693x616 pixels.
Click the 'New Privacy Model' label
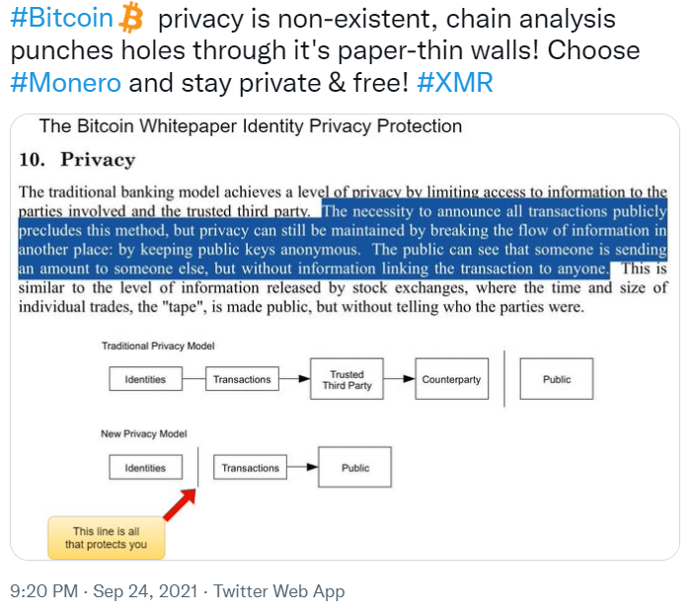tap(143, 434)
